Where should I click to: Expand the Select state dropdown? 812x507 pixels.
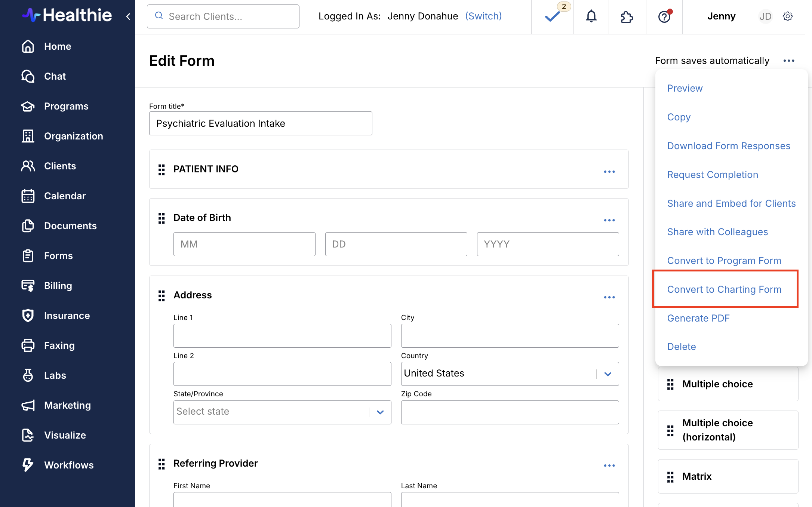tap(282, 412)
